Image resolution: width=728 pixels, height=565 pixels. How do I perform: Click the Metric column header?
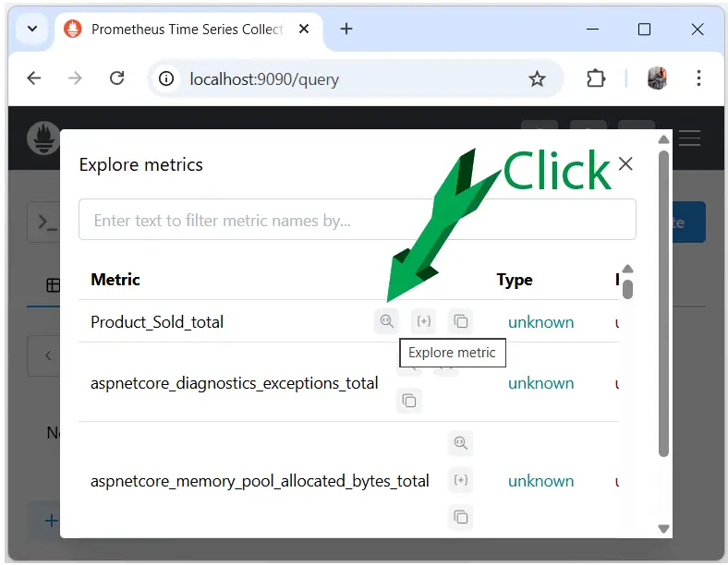click(x=115, y=279)
